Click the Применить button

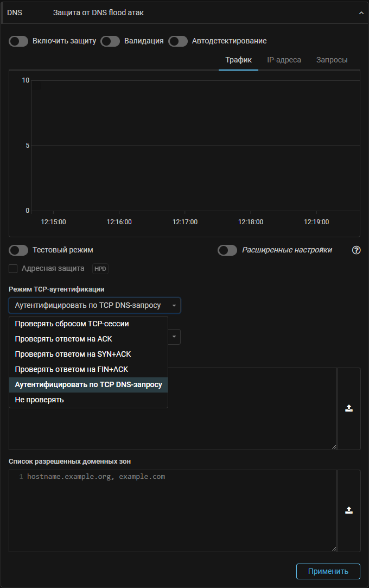[328, 571]
